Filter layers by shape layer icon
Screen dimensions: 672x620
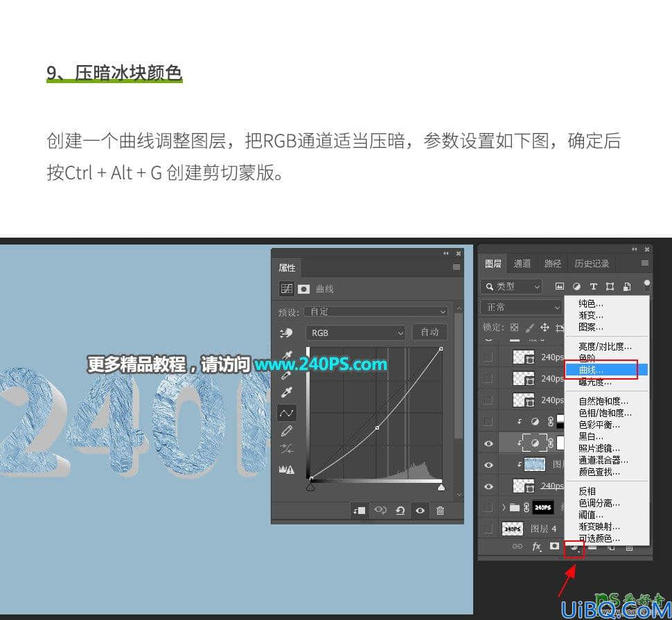pyautogui.click(x=610, y=286)
